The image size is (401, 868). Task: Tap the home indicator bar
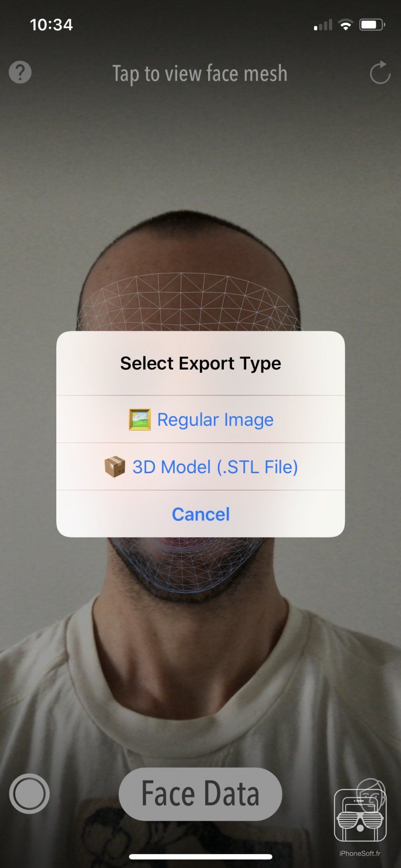coord(200,857)
